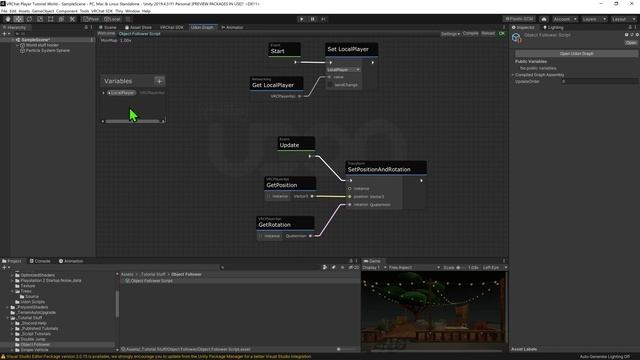This screenshot has height=360, width=640.
Task: Switch to the VRChat SDK tab
Action: [x=171, y=27]
